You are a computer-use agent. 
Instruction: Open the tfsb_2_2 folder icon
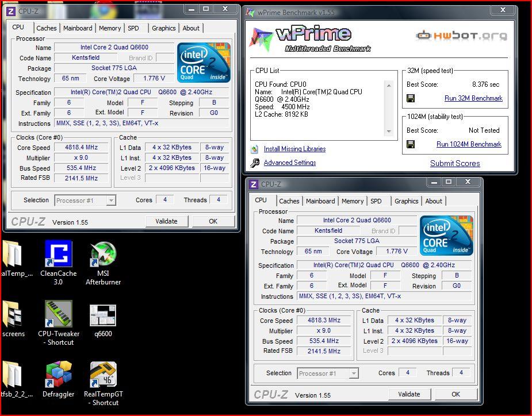(x=12, y=374)
